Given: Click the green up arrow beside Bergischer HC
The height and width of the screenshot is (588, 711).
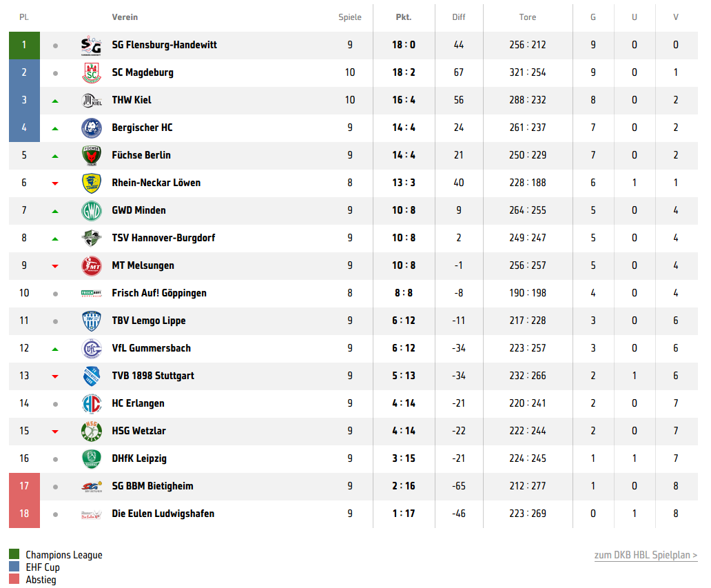Looking at the screenshot, I should click(x=55, y=129).
